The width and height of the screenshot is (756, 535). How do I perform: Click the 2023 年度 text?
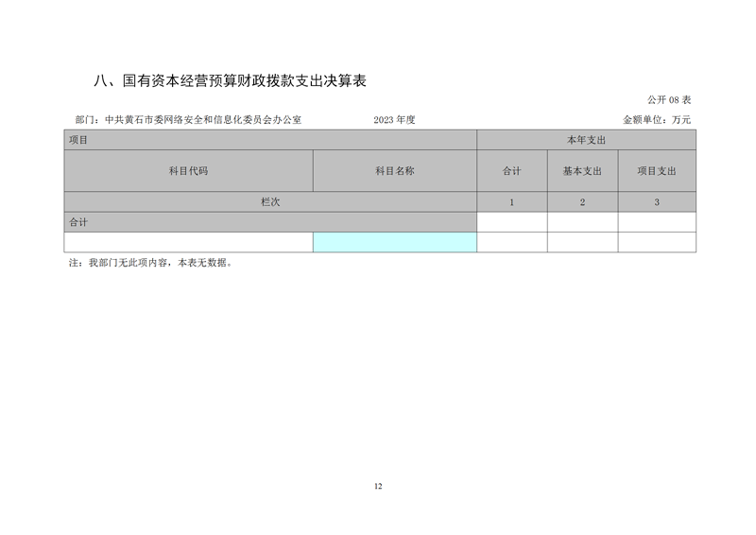point(394,120)
